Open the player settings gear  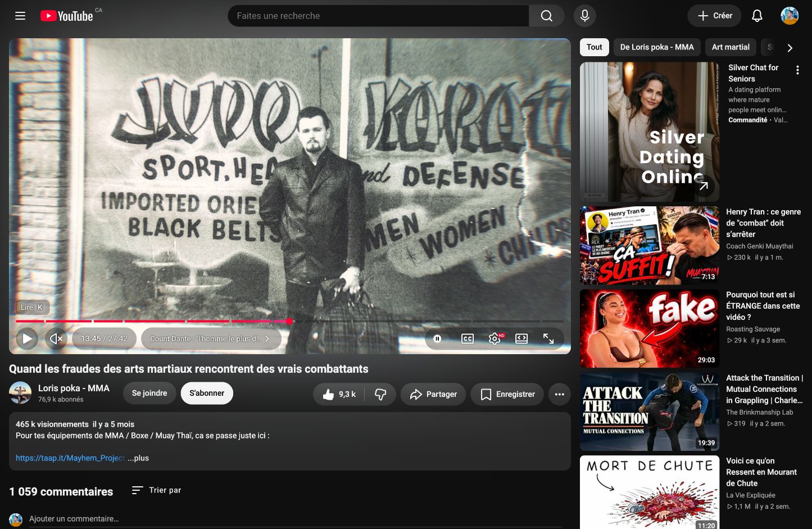tap(495, 338)
